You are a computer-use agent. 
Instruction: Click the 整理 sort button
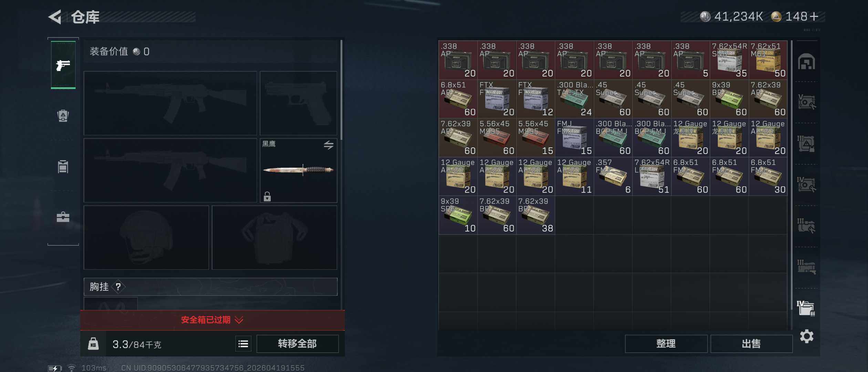point(666,344)
